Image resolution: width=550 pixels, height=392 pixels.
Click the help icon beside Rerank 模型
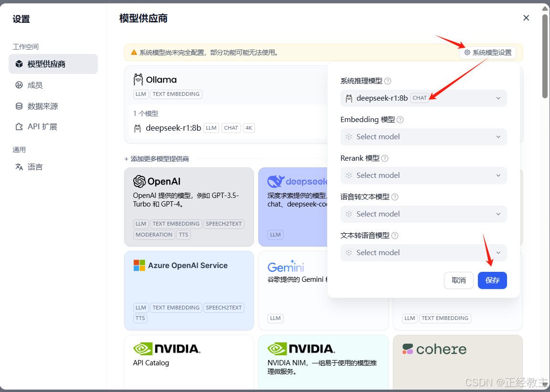point(385,158)
